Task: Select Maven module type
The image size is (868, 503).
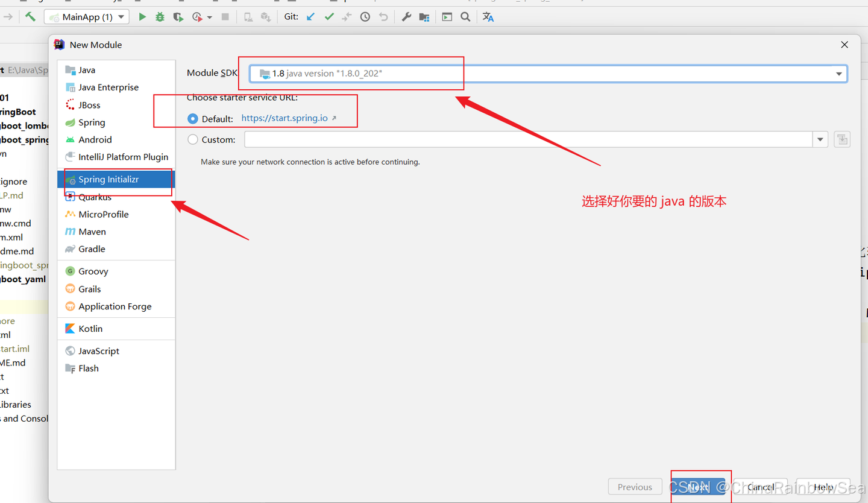Action: coord(116,232)
